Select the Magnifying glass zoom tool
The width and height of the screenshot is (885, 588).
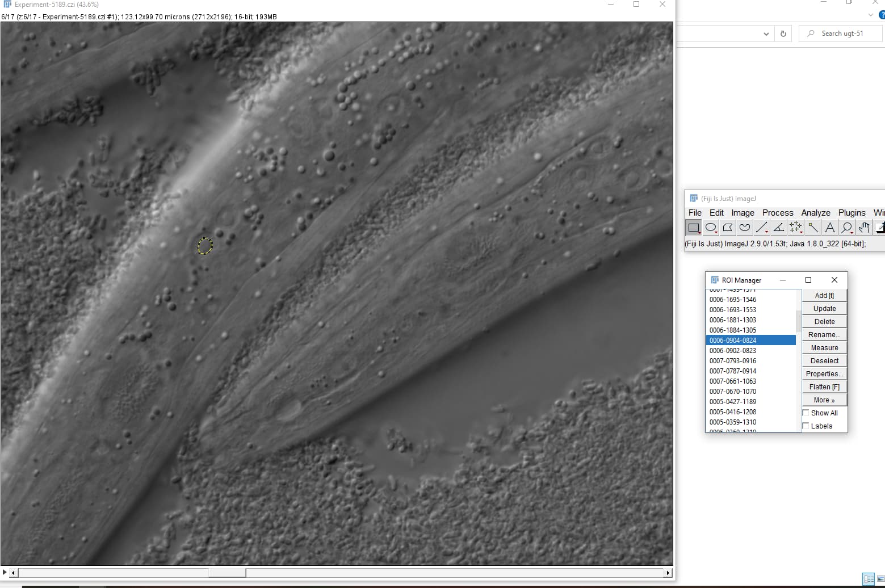[x=846, y=227]
